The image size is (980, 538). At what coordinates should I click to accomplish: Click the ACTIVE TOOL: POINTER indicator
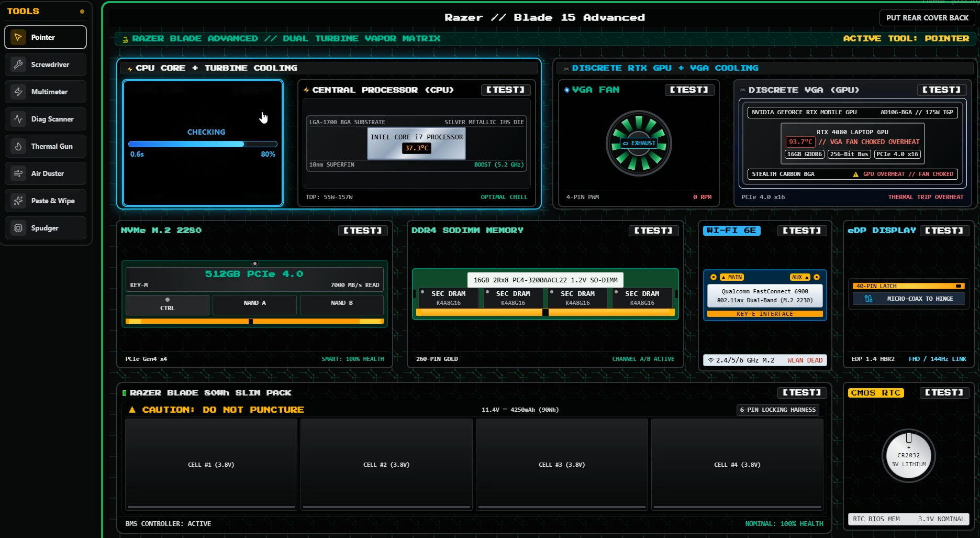coord(906,38)
